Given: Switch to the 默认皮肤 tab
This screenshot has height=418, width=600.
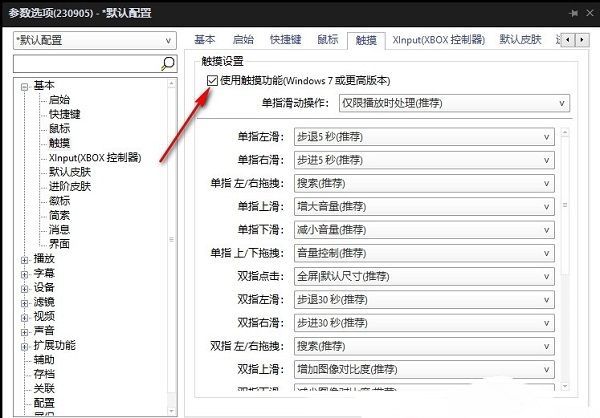Looking at the screenshot, I should [x=520, y=39].
